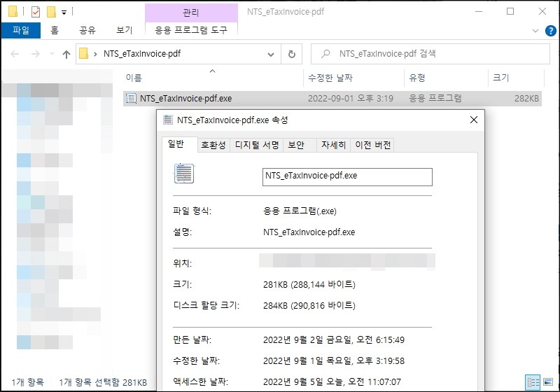Viewport: 560px width, 392px height.
Task: Open the 보기 ribbon tab
Action: [125, 30]
